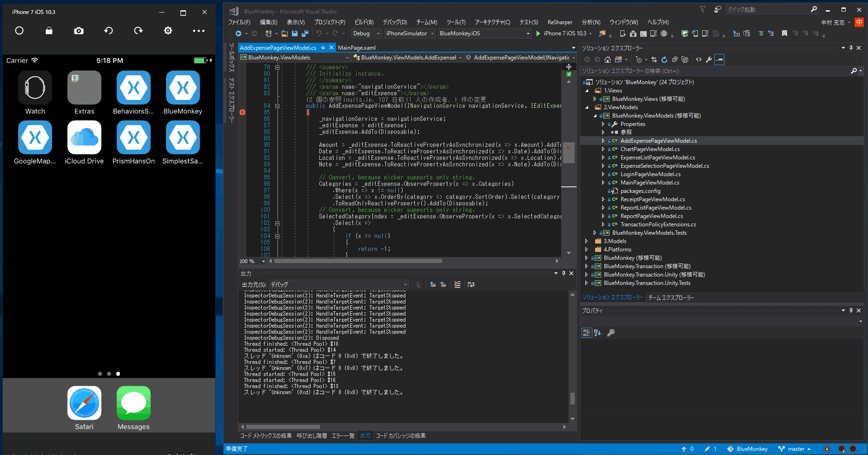Screen dimensions: 868x455
Task: Click pending changes pencil in status bar
Action: [711, 449]
